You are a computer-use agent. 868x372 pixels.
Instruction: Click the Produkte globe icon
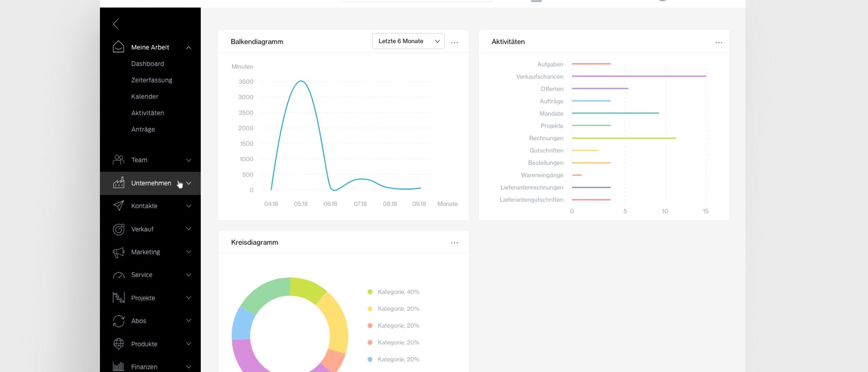click(118, 344)
